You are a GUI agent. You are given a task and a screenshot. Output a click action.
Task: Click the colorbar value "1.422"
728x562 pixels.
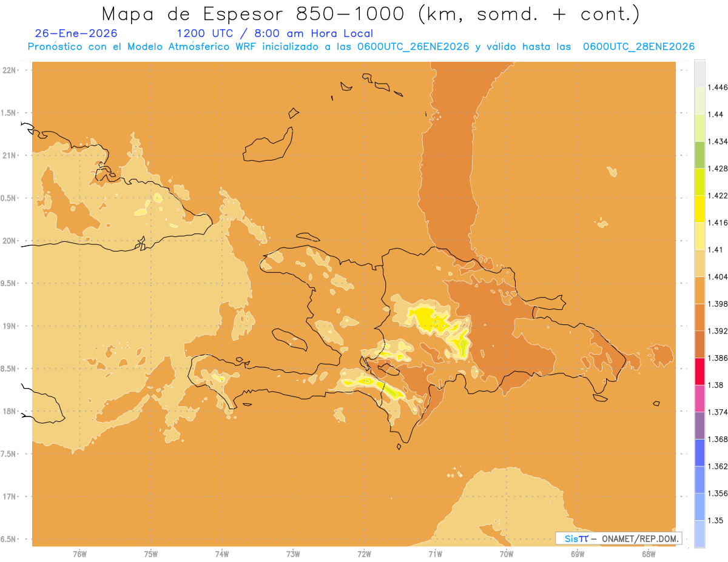[x=719, y=195]
